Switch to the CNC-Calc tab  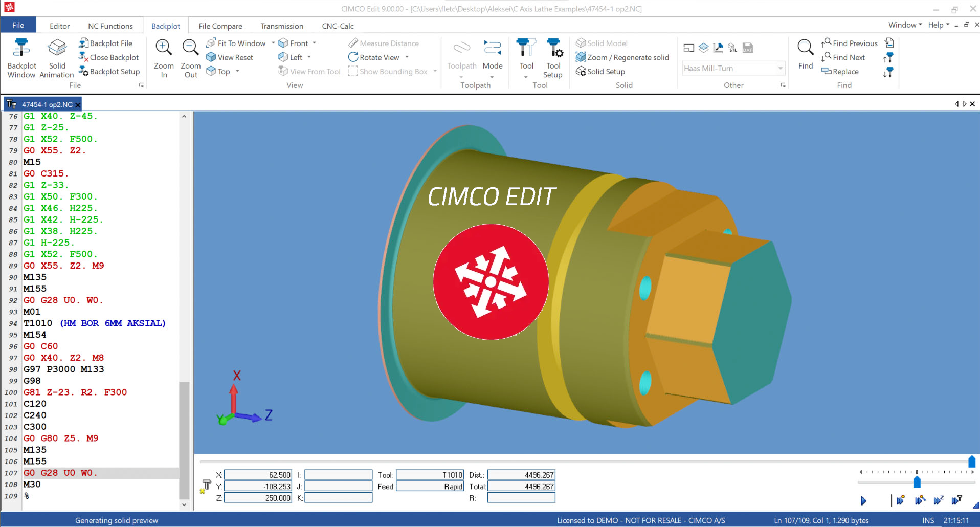pyautogui.click(x=338, y=26)
